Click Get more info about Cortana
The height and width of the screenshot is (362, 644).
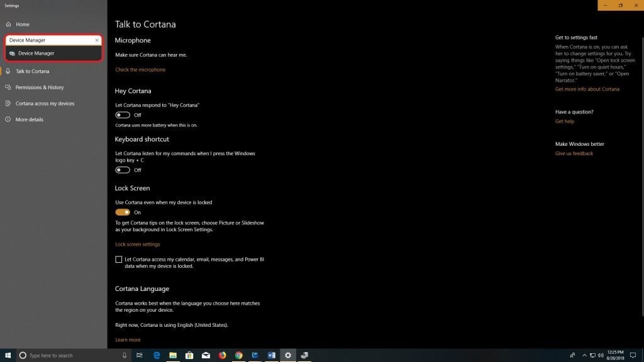pos(587,89)
